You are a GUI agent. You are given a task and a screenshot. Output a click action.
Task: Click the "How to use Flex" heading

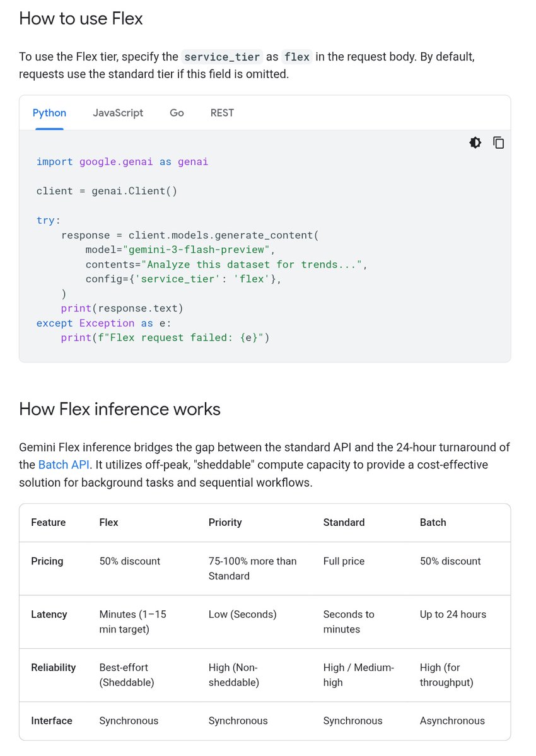coord(81,19)
